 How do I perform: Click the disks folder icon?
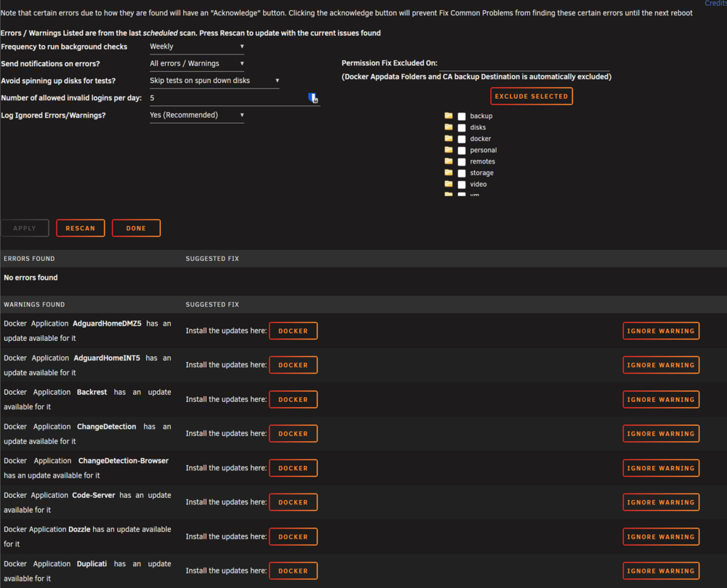tap(449, 127)
